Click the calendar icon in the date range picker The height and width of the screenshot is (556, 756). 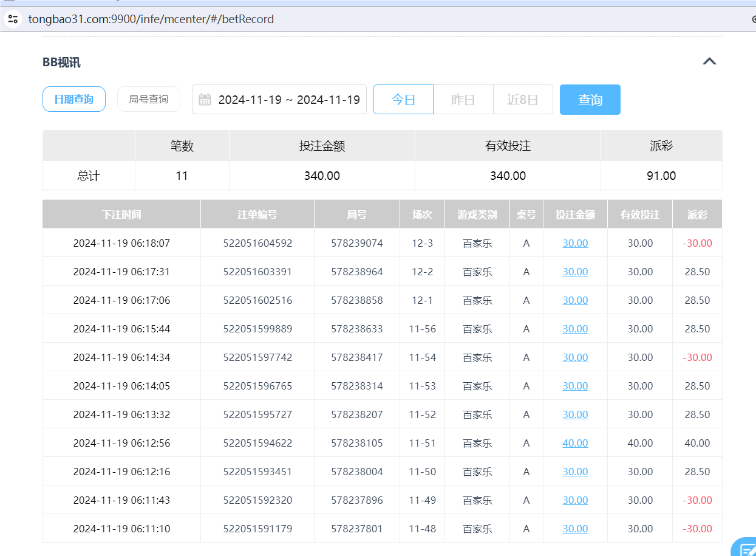point(205,99)
